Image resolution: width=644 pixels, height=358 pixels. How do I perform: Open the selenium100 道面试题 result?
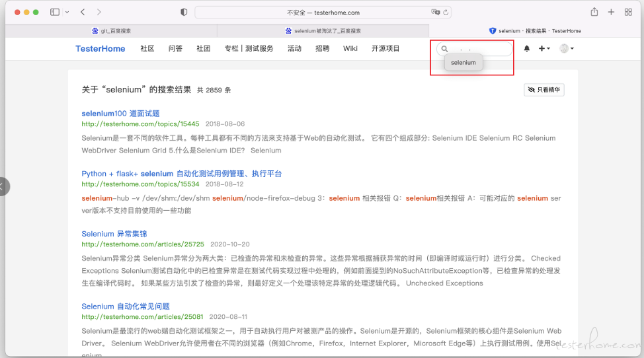tap(120, 114)
